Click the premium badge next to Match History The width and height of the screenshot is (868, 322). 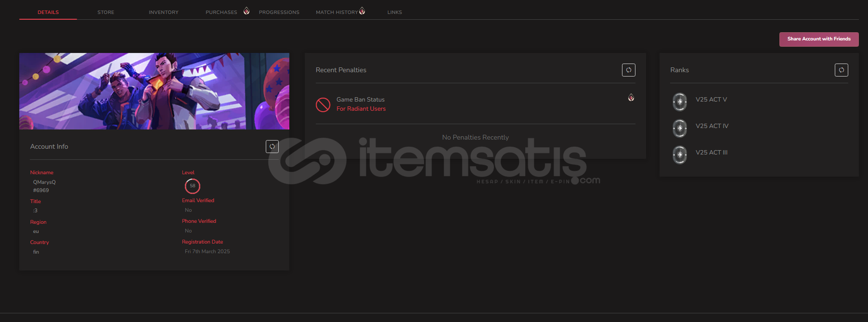[x=362, y=11]
